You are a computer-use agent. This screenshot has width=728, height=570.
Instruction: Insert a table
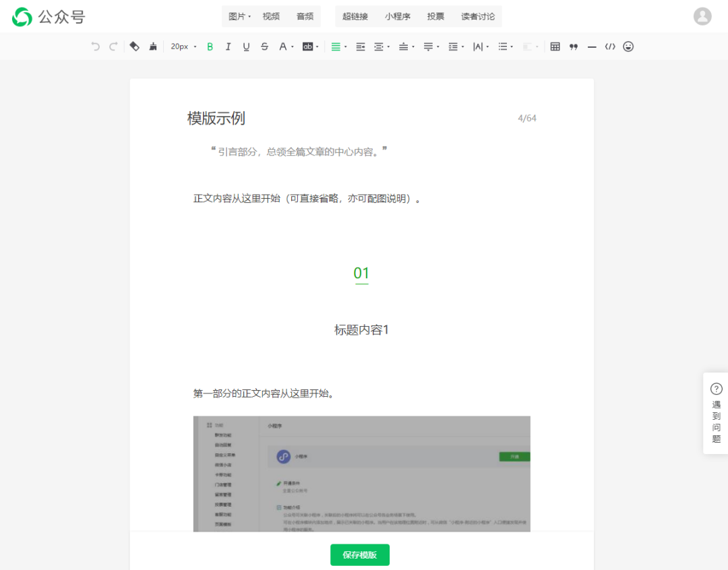(x=555, y=46)
